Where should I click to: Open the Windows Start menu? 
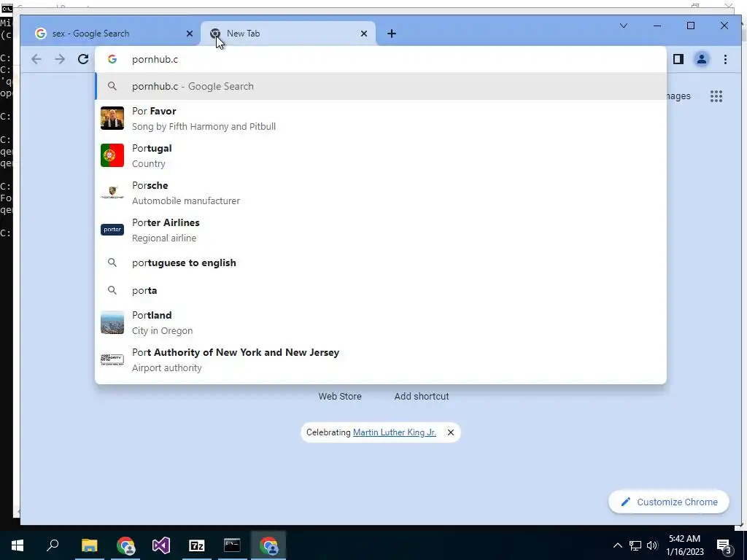pyautogui.click(x=18, y=545)
